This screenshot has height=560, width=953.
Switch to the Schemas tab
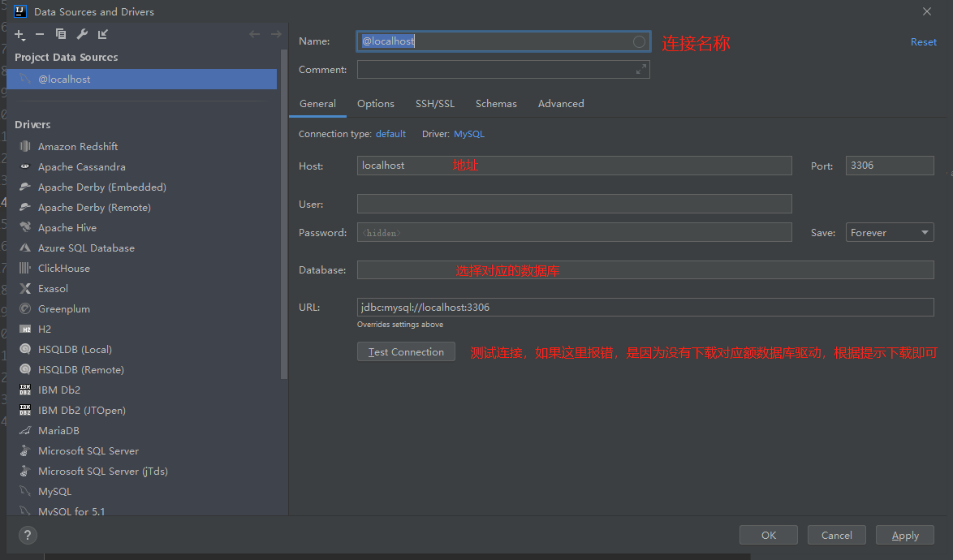(496, 103)
